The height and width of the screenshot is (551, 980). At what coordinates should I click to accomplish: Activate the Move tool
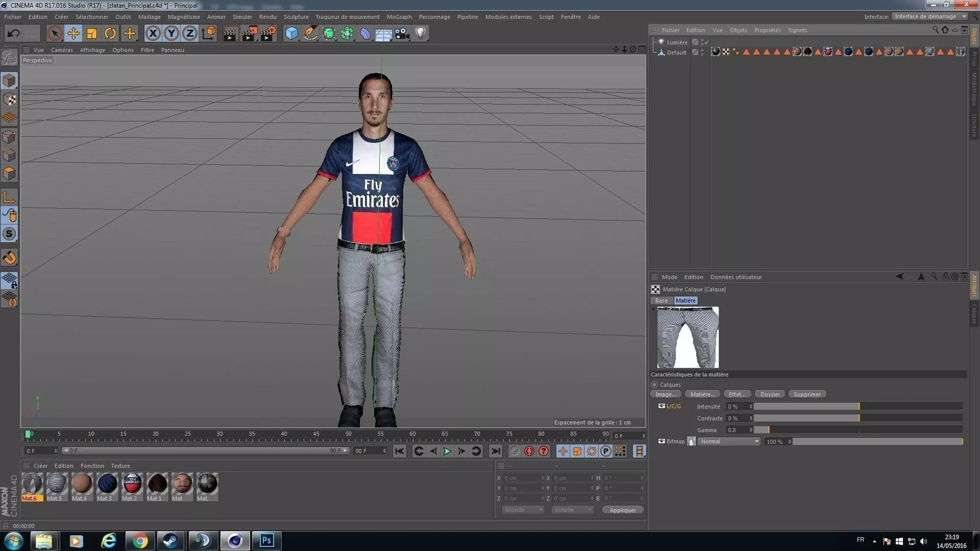click(73, 34)
